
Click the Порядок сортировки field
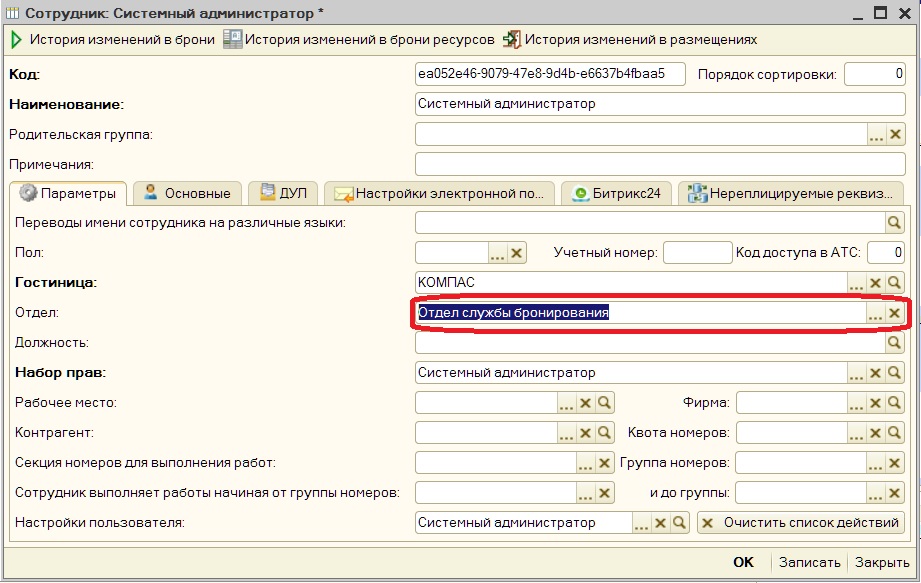875,74
